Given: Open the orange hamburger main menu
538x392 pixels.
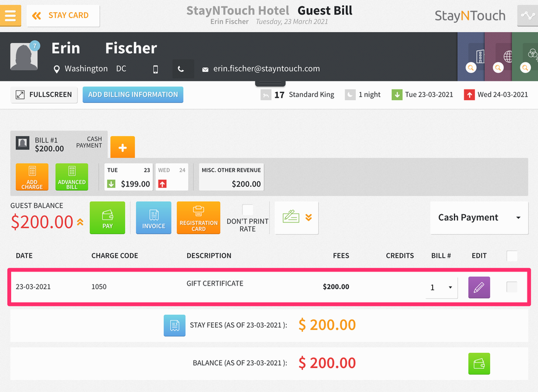Looking at the screenshot, I should (x=11, y=15).
